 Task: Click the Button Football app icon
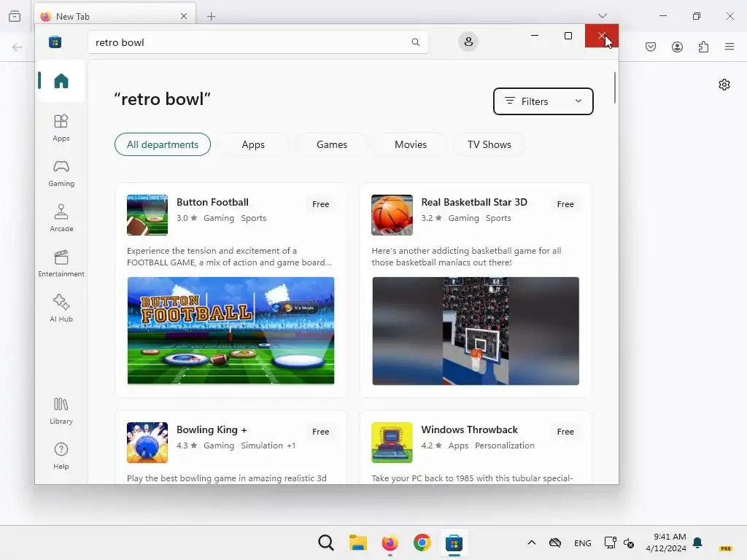point(147,215)
